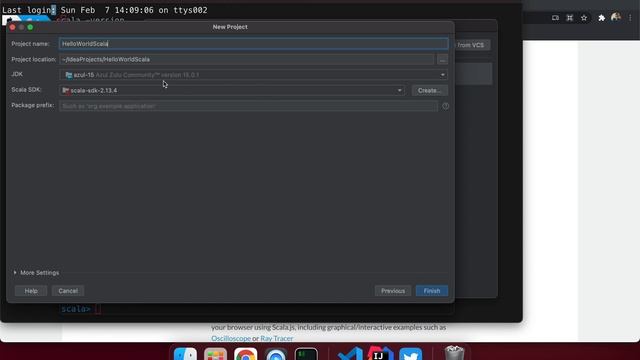Click the Scala SDK dropdown arrow
Viewport: 640px width, 360px height.
tap(400, 90)
